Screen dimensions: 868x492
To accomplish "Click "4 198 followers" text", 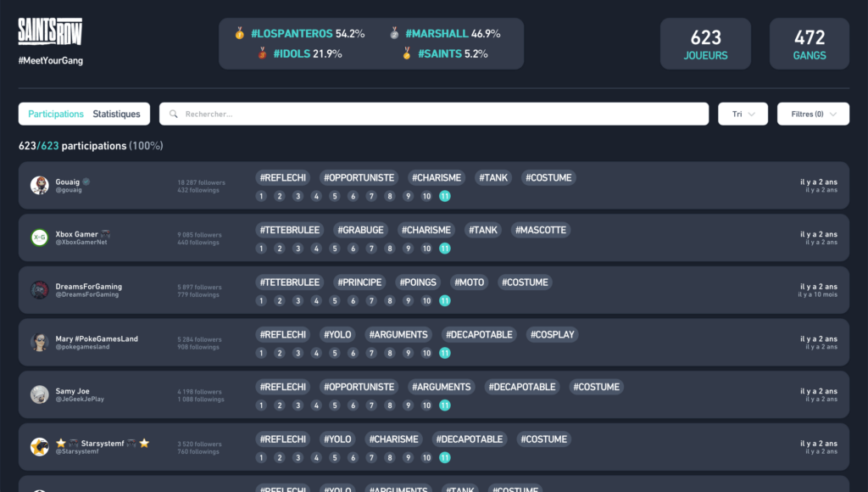I will coord(199,392).
